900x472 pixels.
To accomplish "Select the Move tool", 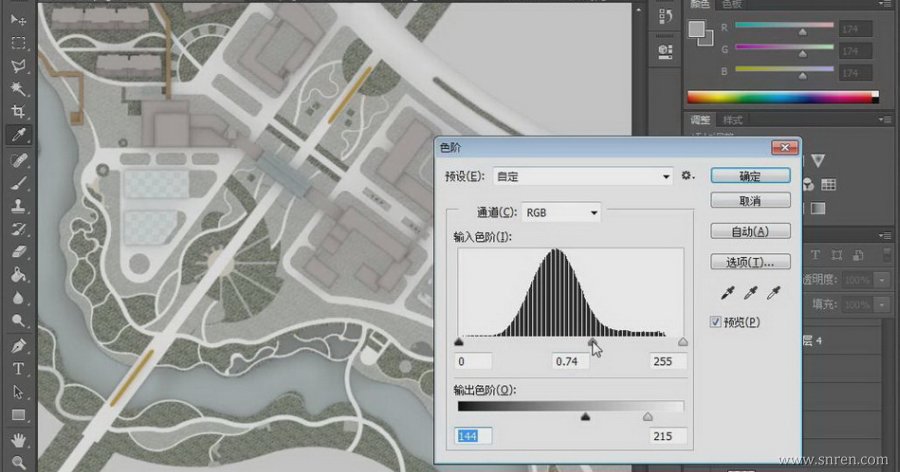I will coord(18,20).
